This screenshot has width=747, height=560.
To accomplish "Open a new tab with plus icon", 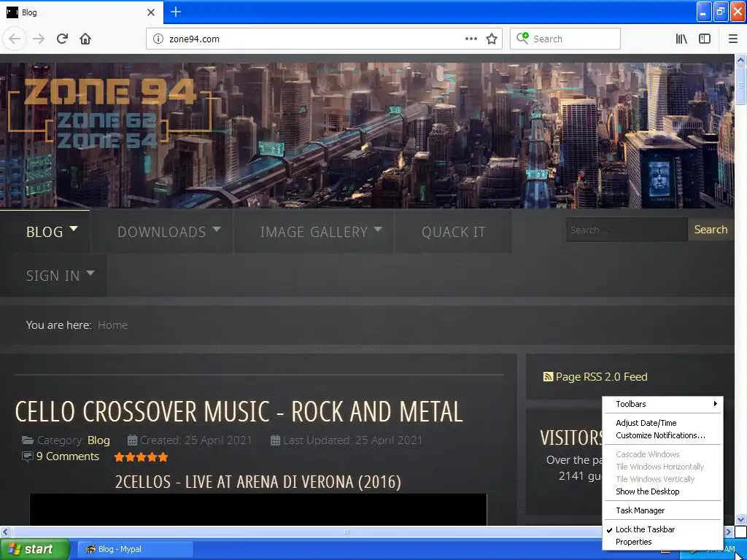I will click(176, 12).
